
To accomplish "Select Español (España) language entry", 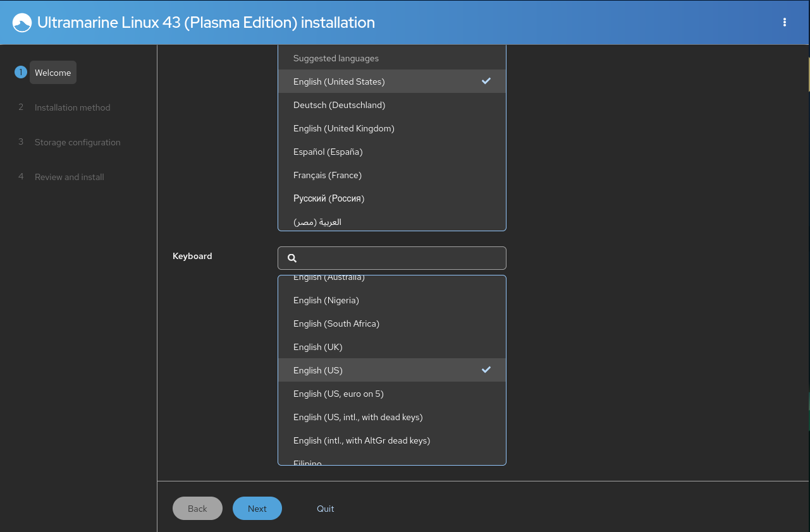I will 328,152.
